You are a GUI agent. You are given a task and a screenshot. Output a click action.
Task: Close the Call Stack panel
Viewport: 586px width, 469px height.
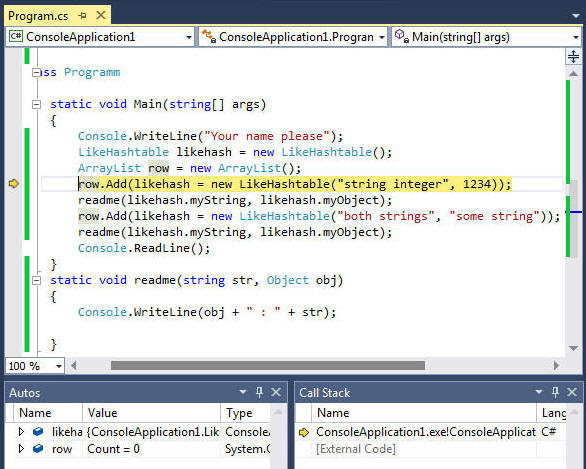pos(572,392)
